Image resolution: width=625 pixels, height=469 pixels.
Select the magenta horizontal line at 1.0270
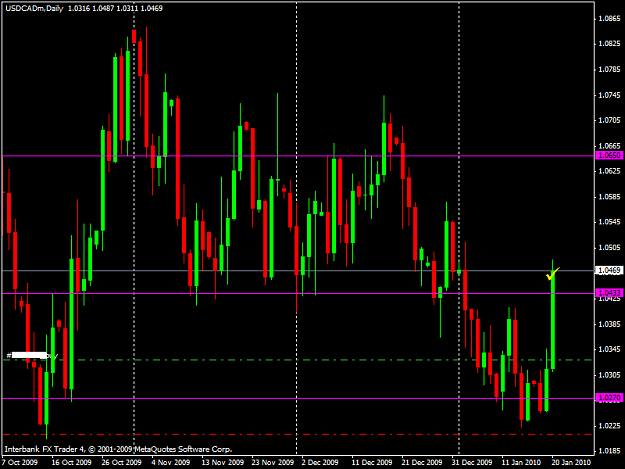(298, 398)
